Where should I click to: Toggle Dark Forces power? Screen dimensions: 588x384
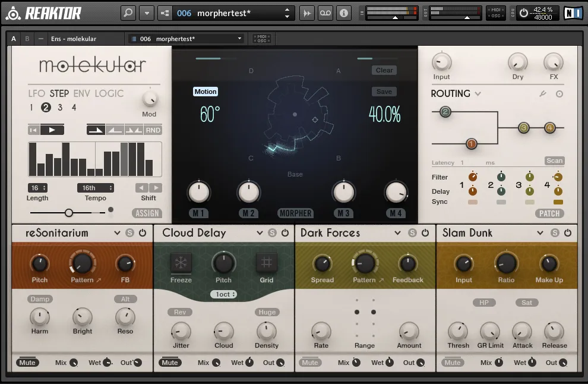[425, 233]
